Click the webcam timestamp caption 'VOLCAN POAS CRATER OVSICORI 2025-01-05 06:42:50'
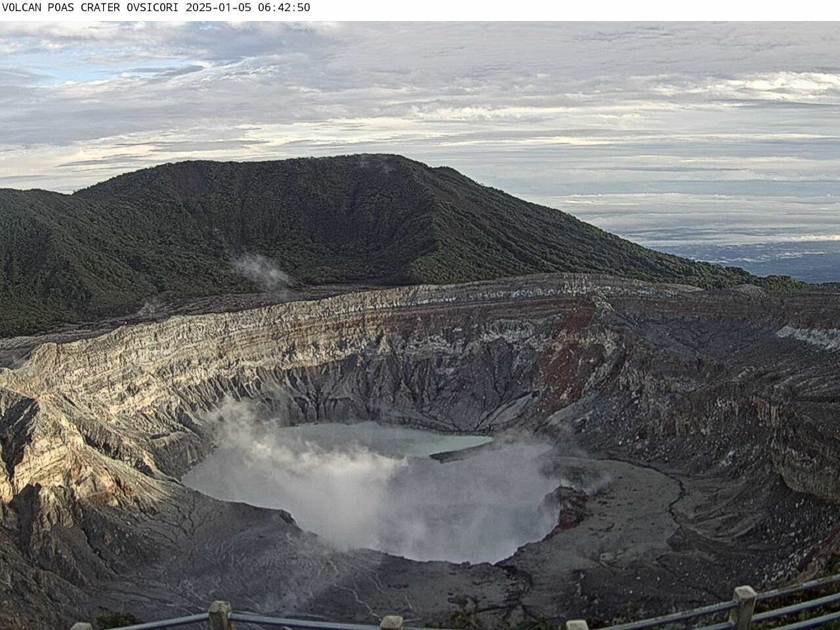This screenshot has height=630, width=840. [x=156, y=8]
